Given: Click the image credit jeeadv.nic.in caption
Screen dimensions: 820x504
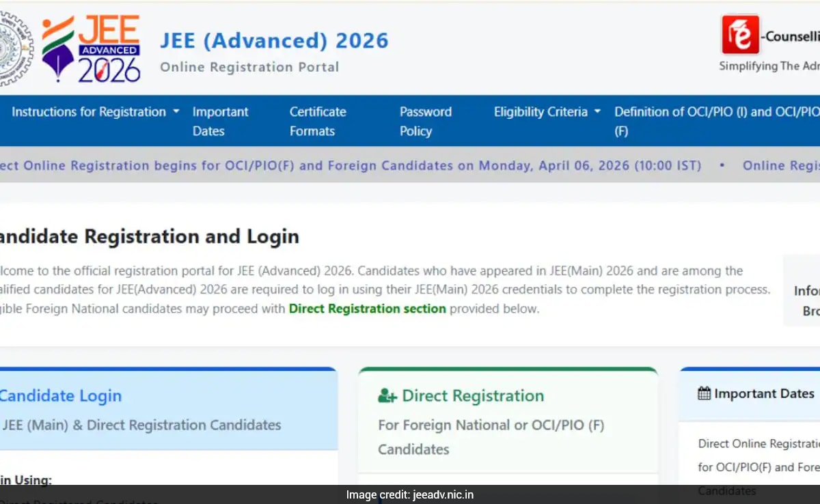Looking at the screenshot, I should 409,495.
